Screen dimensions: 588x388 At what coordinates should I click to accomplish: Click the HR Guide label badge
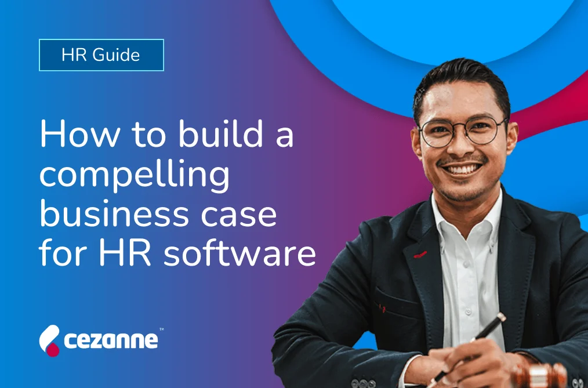pos(101,55)
